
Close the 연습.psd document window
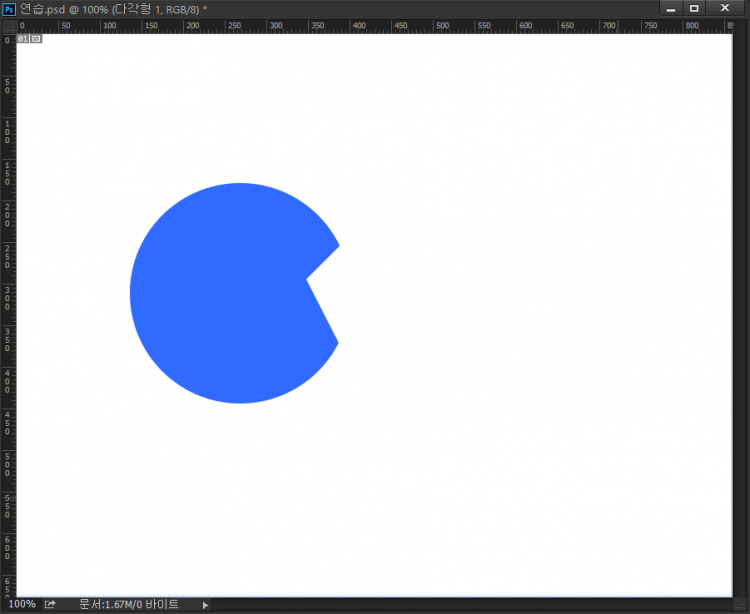(725, 8)
